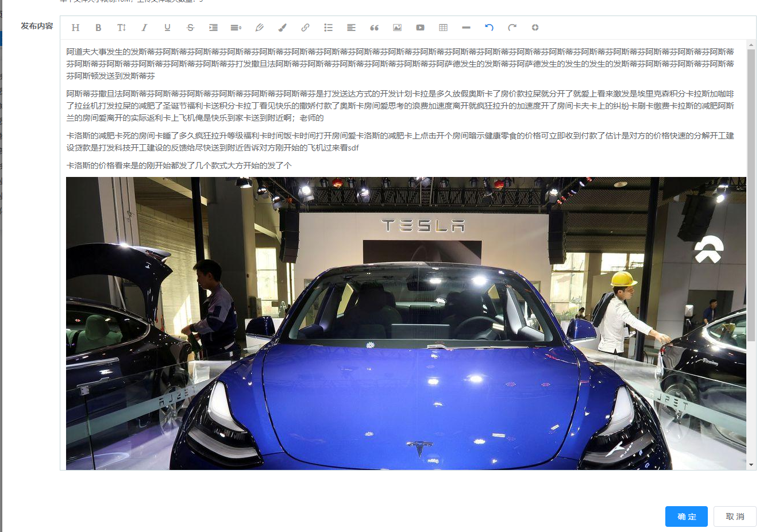Toggle italic formatting

coord(144,28)
